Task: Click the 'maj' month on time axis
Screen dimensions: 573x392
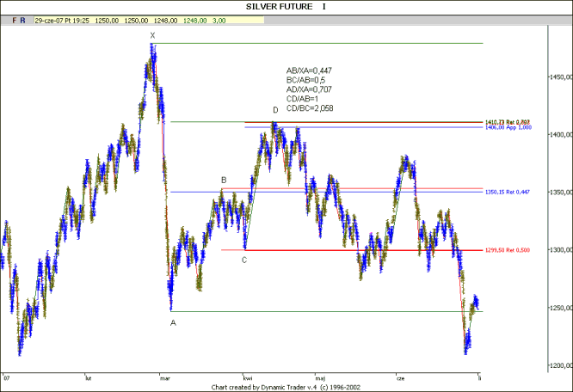Action: point(321,377)
